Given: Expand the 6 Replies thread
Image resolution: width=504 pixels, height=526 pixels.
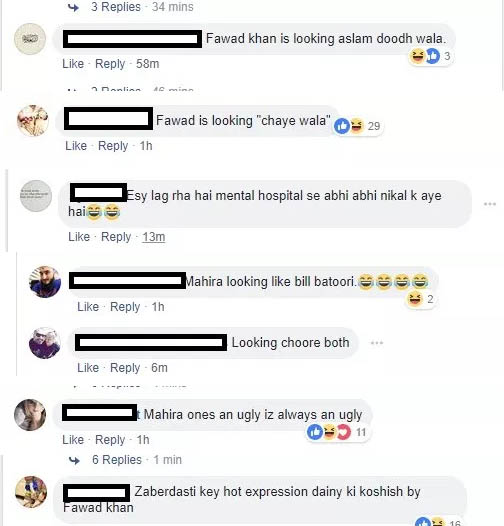Looking at the screenshot, I should click(x=117, y=460).
